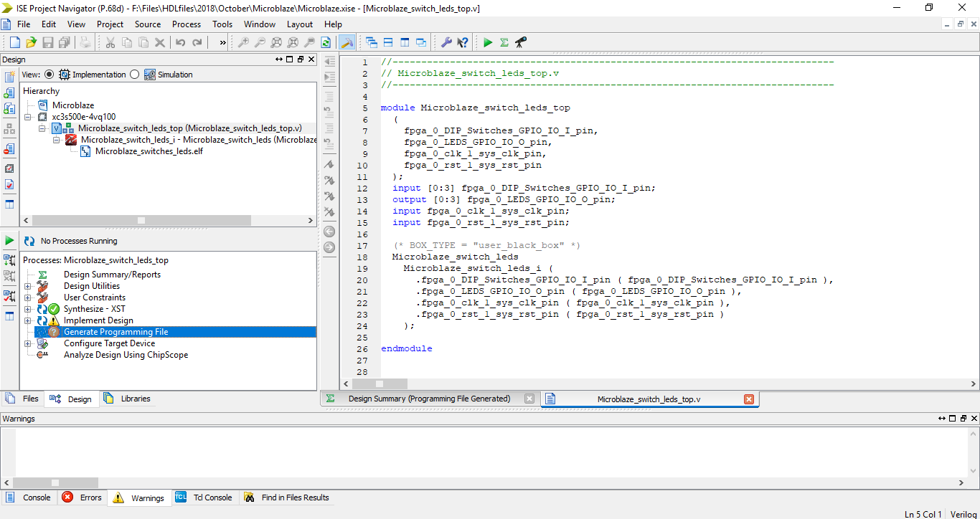Click the Tile Vertically icon
The image size is (980, 519).
pyautogui.click(x=404, y=42)
